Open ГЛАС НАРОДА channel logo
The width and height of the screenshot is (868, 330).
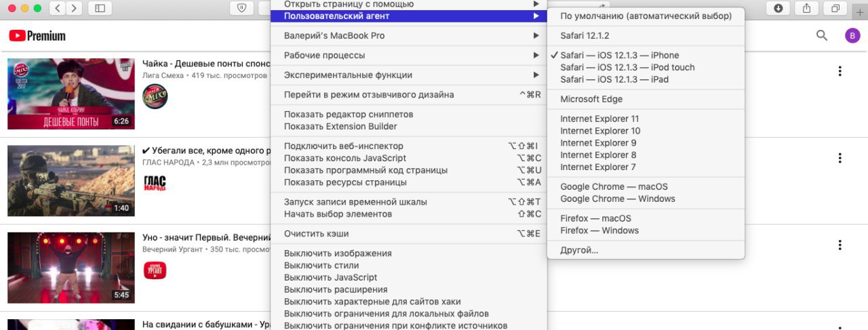pyautogui.click(x=155, y=184)
